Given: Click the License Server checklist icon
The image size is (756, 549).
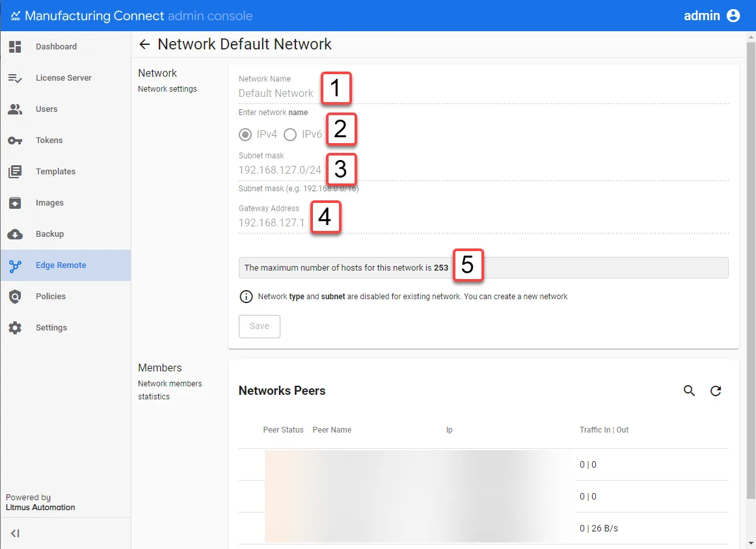Looking at the screenshot, I should click(15, 78).
